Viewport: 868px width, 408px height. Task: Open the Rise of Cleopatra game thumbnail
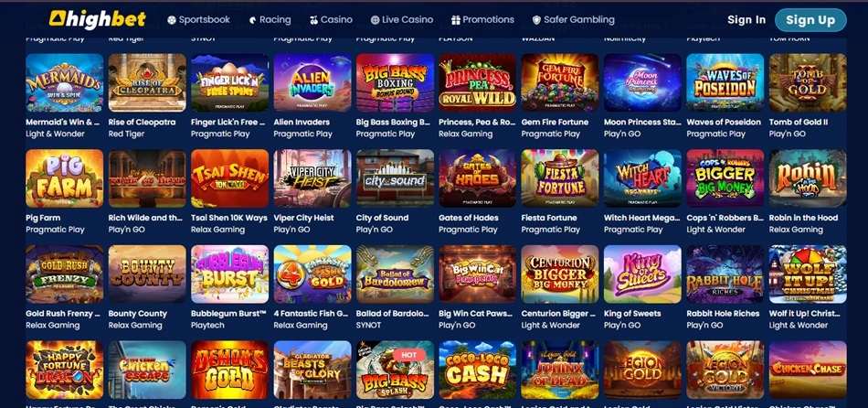tap(147, 82)
